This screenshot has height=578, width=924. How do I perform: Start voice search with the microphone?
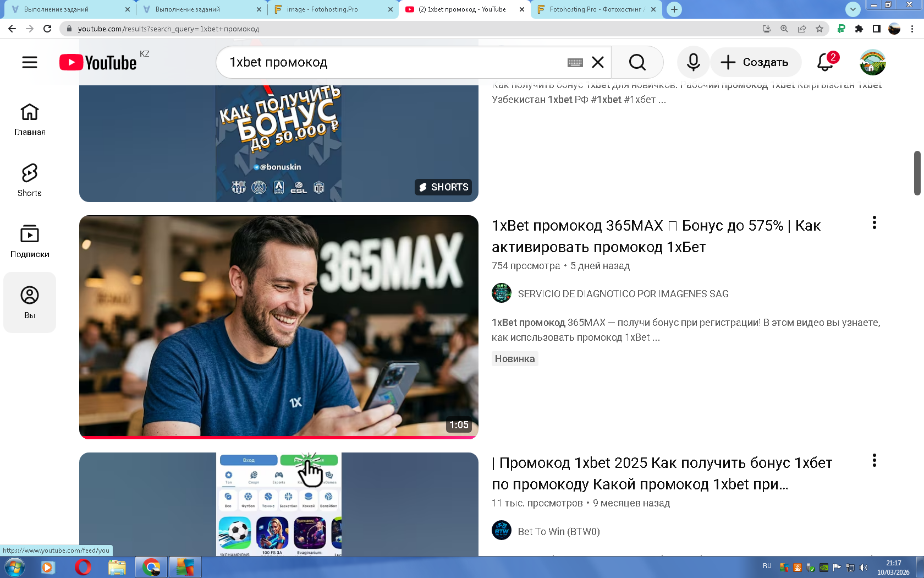pos(693,62)
